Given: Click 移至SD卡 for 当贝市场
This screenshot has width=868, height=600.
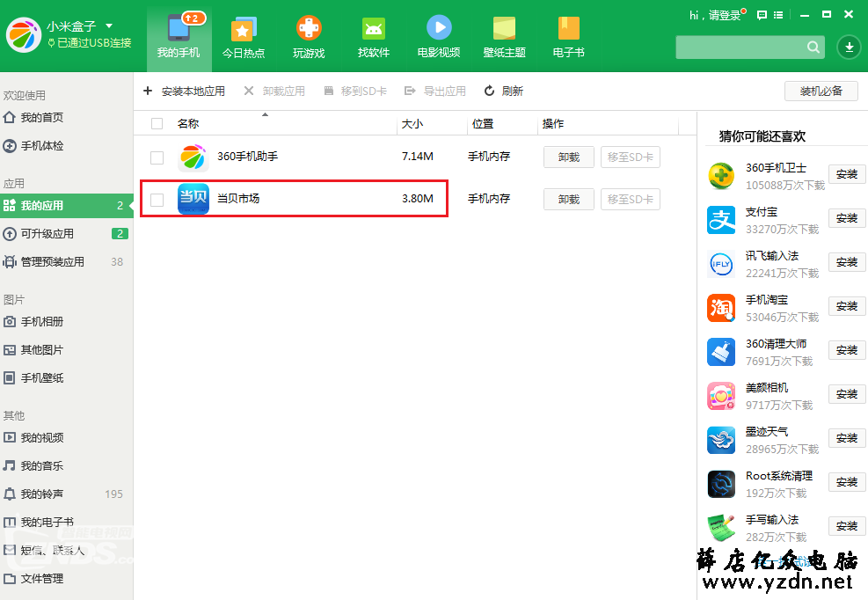Looking at the screenshot, I should [631, 199].
